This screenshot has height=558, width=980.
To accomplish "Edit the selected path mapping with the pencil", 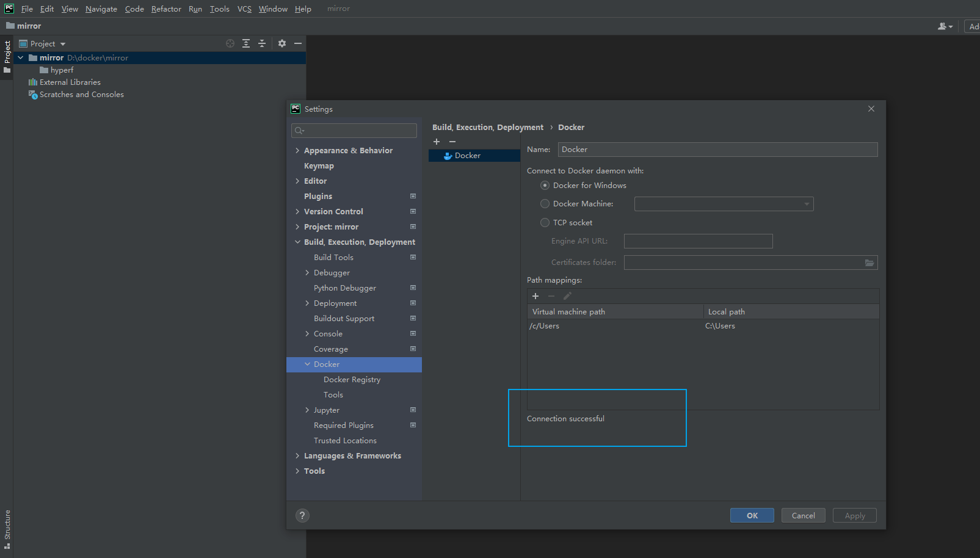I will [567, 296].
